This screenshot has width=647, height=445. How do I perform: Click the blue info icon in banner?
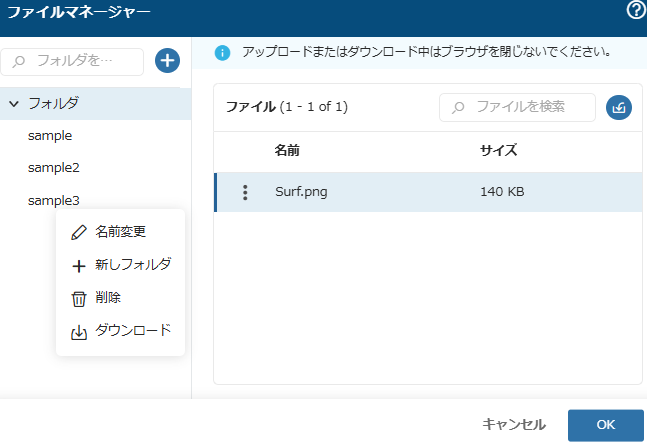[x=222, y=53]
